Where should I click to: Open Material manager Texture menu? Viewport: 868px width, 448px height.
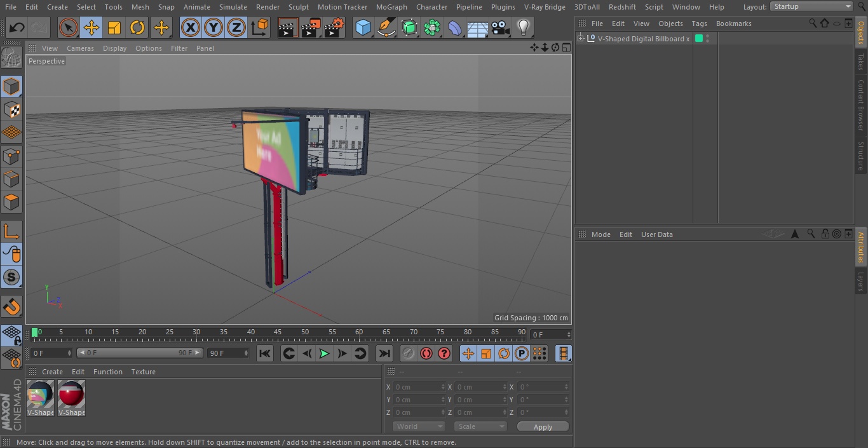tap(143, 372)
